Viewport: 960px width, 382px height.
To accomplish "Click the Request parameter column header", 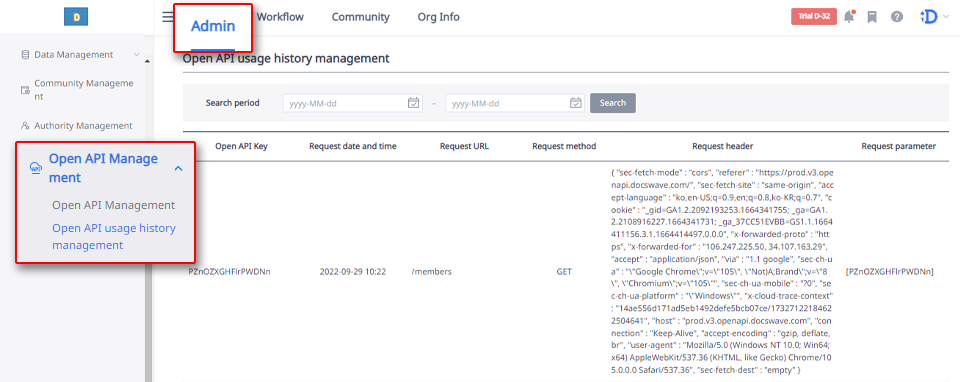I will click(x=898, y=146).
